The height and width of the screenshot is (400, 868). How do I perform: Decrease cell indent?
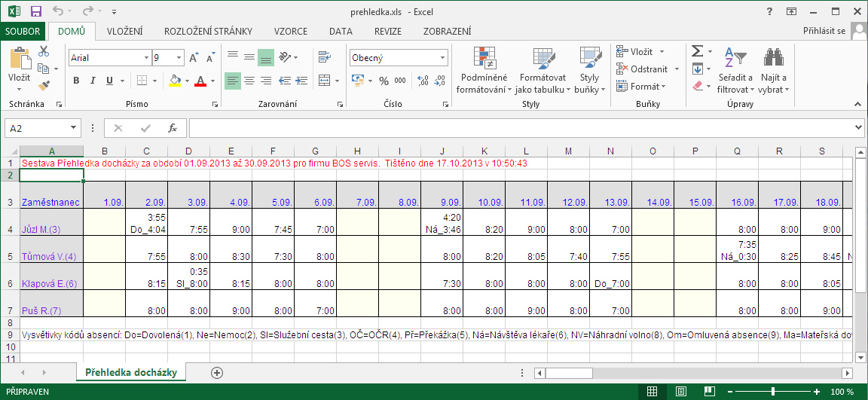coord(285,81)
